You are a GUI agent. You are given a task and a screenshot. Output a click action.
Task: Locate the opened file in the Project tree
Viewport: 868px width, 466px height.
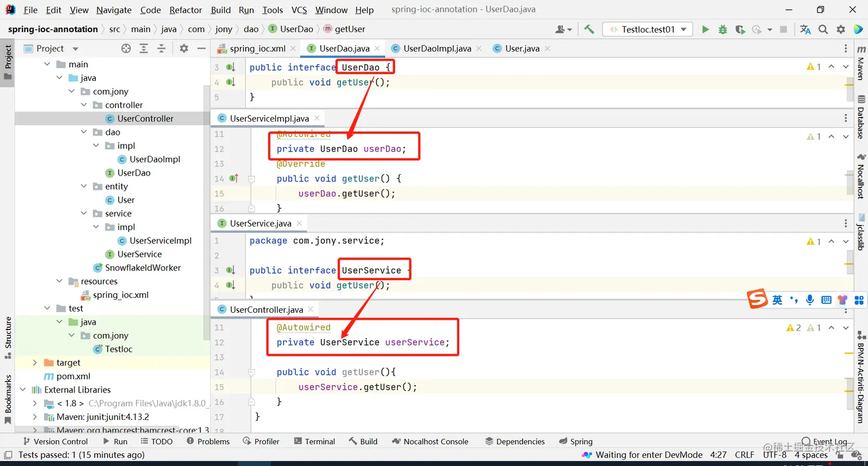pyautogui.click(x=126, y=49)
